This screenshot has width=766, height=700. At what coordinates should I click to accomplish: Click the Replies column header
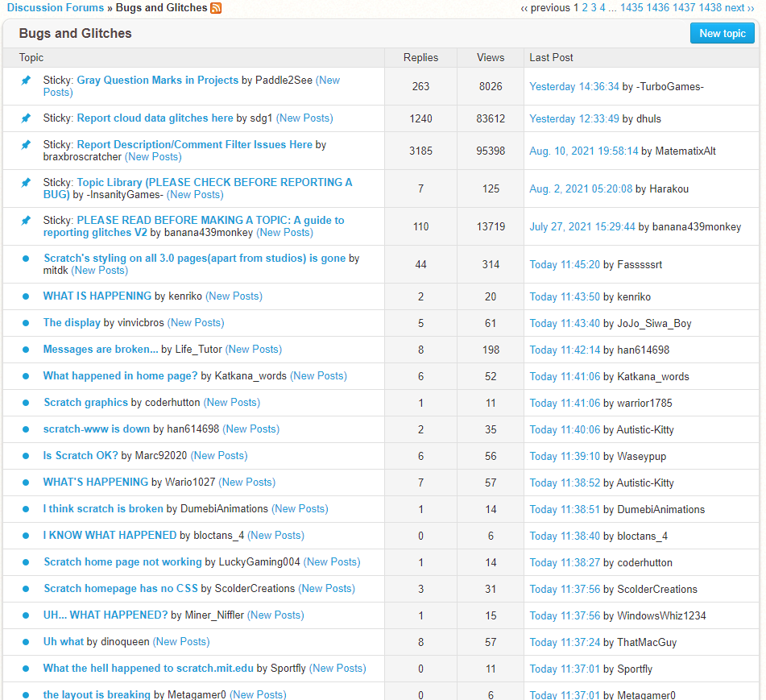click(420, 58)
